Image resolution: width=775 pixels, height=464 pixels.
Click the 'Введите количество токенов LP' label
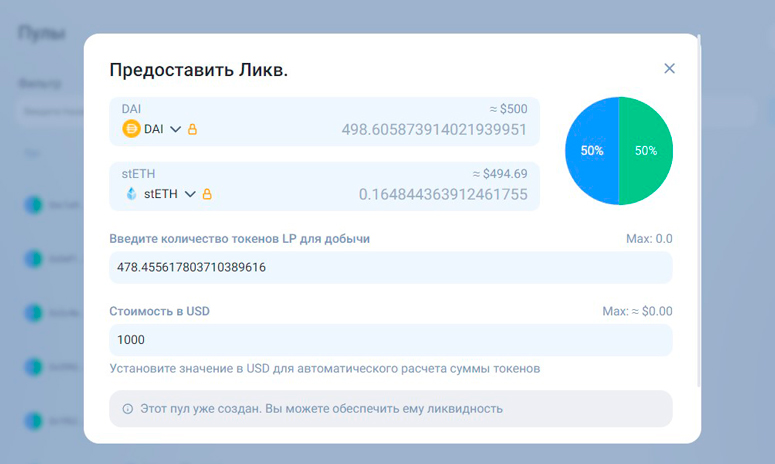[239, 239]
